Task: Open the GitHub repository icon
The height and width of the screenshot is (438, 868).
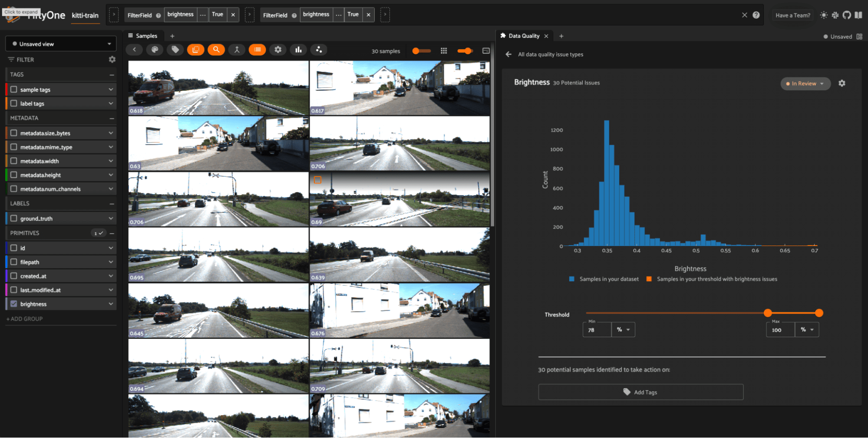Action: click(847, 15)
